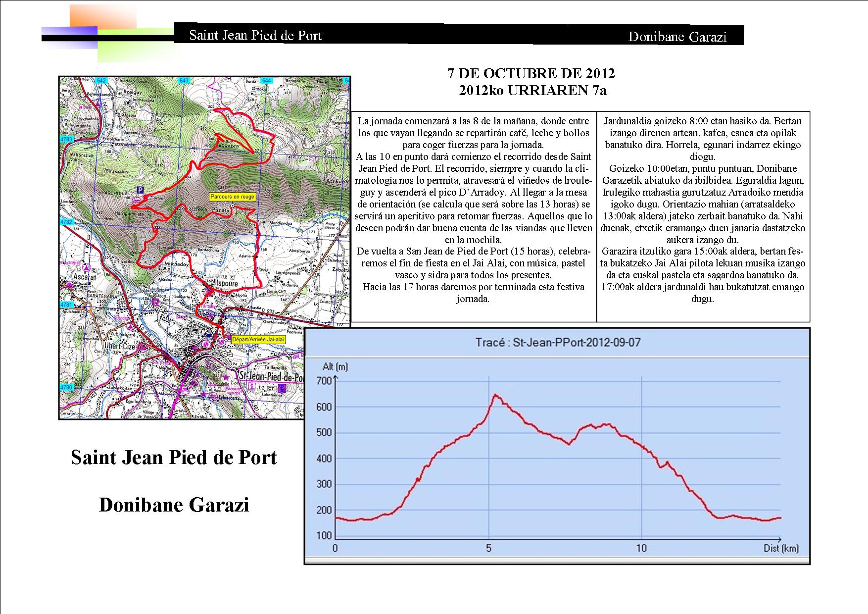This screenshot has width=868, height=614.
Task: Click the 'Donibane Garazi' header title
Action: (677, 37)
